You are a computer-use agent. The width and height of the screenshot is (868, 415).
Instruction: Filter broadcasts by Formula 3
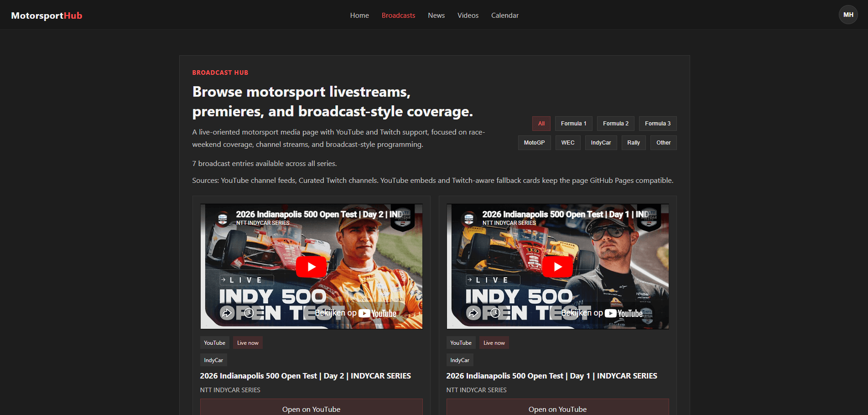tap(658, 124)
